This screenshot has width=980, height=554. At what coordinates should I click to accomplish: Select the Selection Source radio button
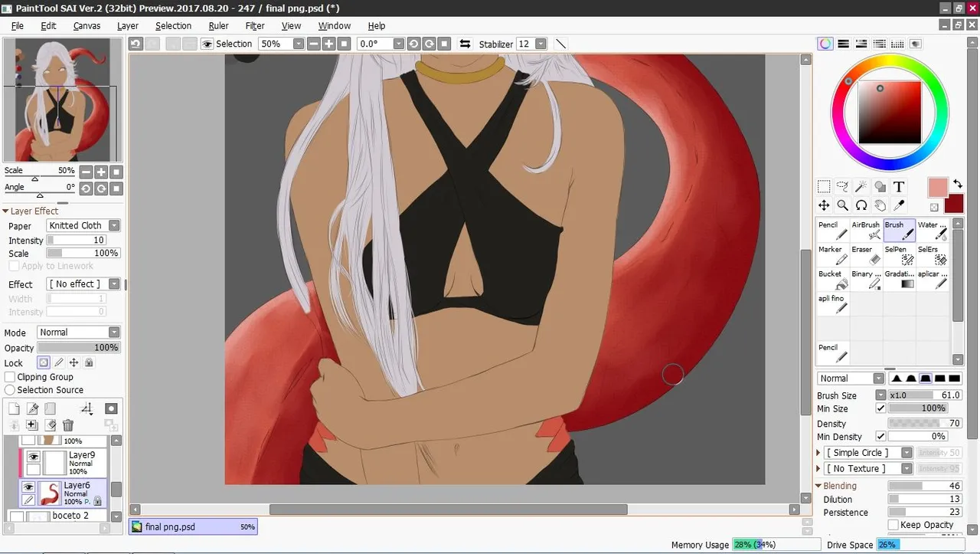point(10,390)
